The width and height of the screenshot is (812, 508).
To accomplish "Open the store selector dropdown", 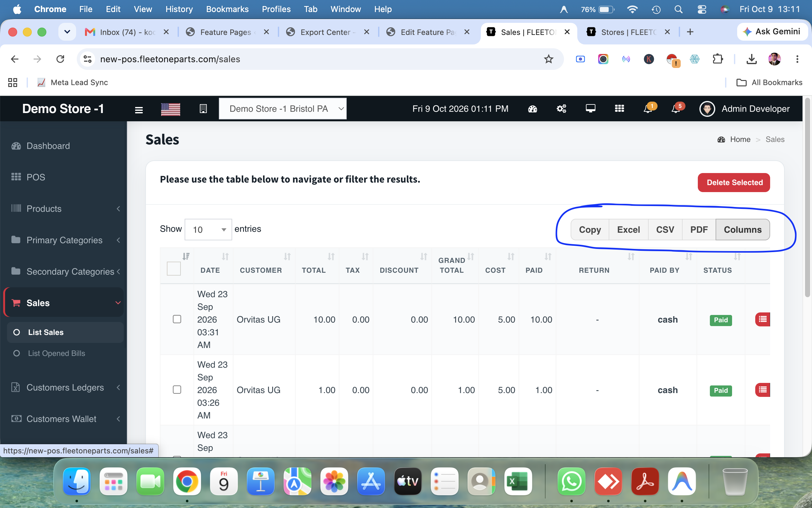I will tap(283, 109).
